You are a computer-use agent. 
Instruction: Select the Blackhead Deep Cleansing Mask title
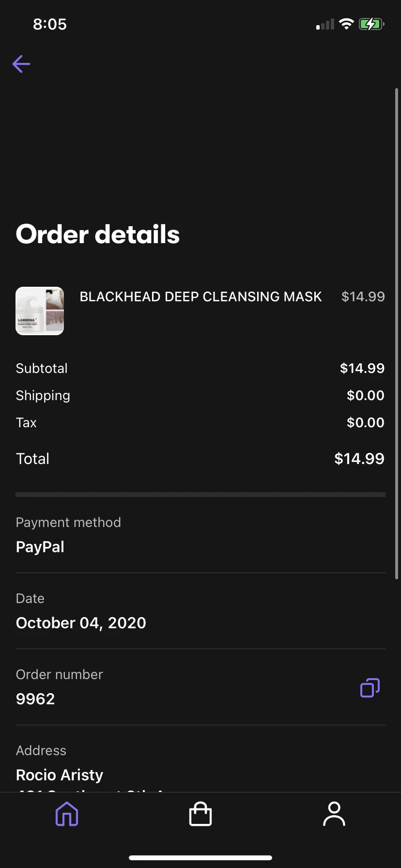200,296
